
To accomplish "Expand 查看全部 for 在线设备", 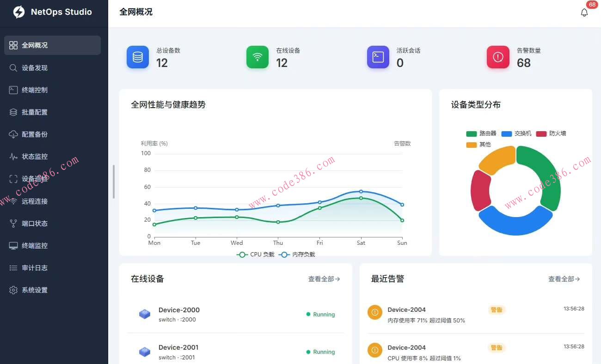I will click(324, 279).
